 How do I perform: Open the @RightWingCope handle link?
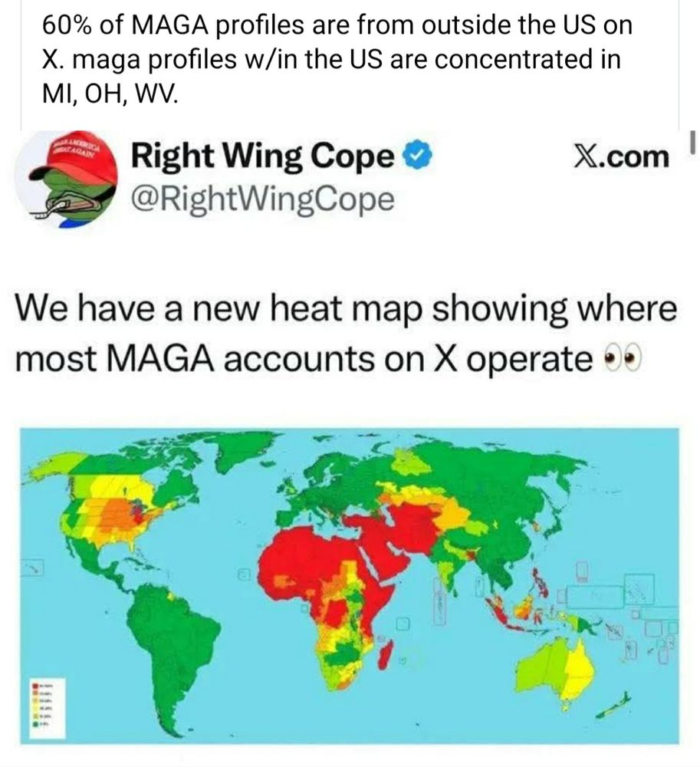click(x=262, y=200)
